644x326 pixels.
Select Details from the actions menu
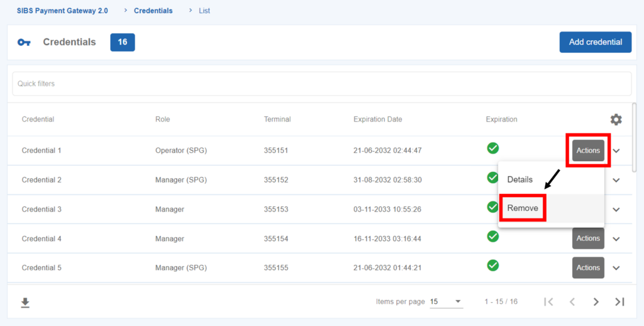[520, 179]
